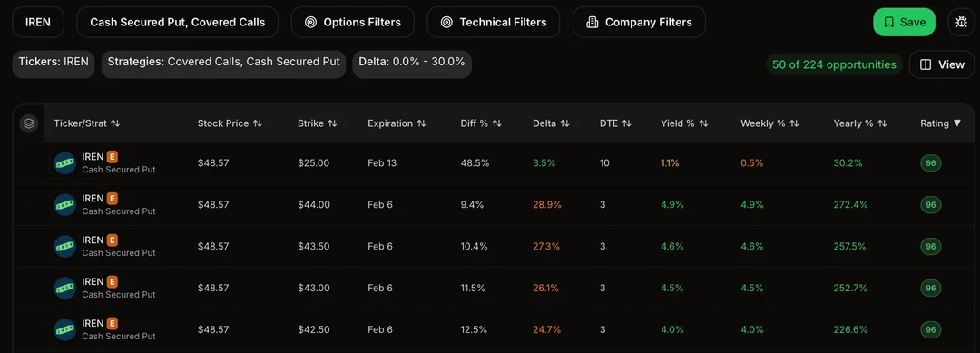Open the View columns menu
The width and height of the screenshot is (980, 353).
[942, 64]
